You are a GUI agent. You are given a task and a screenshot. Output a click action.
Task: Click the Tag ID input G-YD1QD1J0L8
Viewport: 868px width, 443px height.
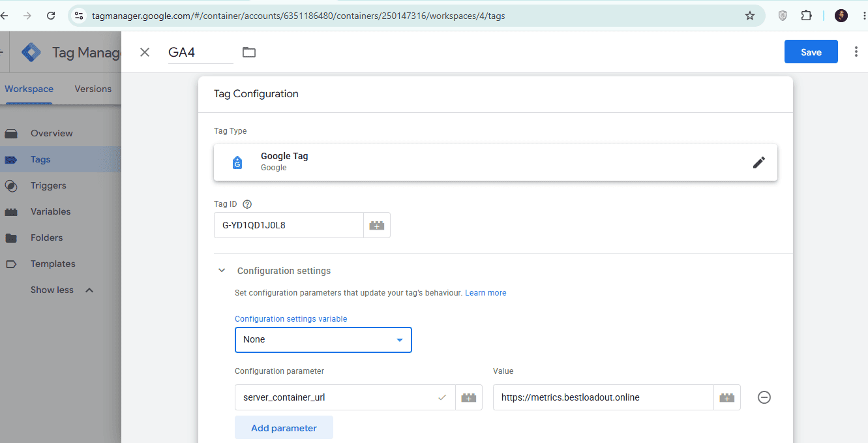point(288,225)
